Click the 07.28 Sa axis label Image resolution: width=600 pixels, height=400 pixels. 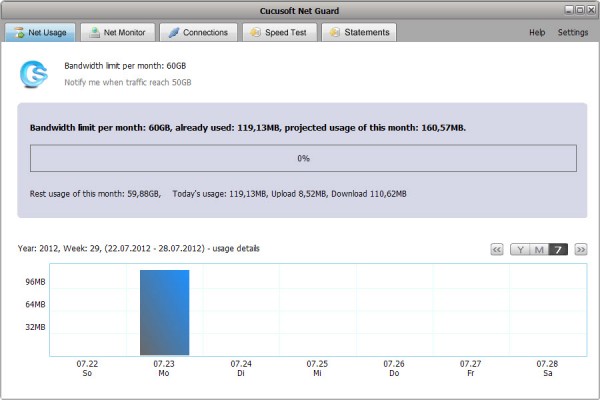pos(548,368)
